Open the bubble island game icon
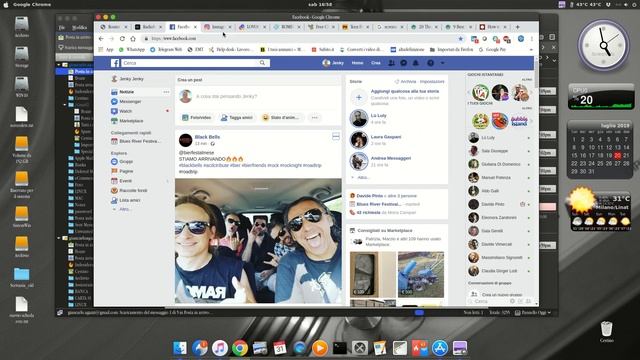This screenshot has height=360, width=640. (519, 121)
